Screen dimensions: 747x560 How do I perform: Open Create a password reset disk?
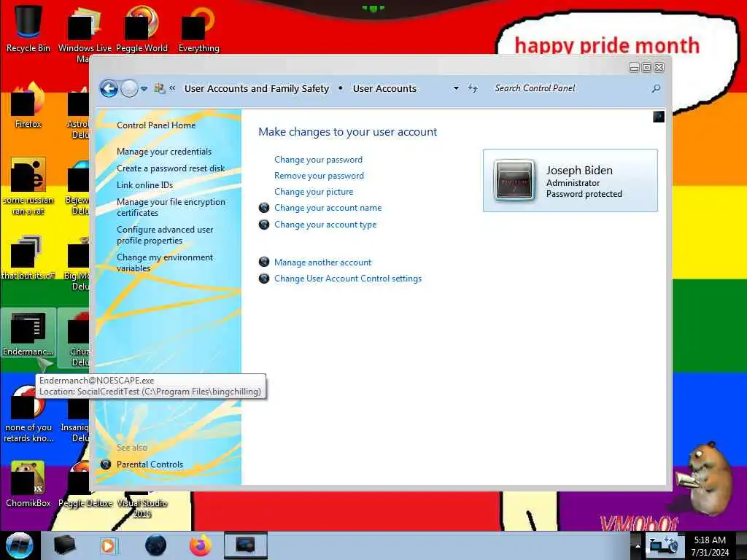171,168
